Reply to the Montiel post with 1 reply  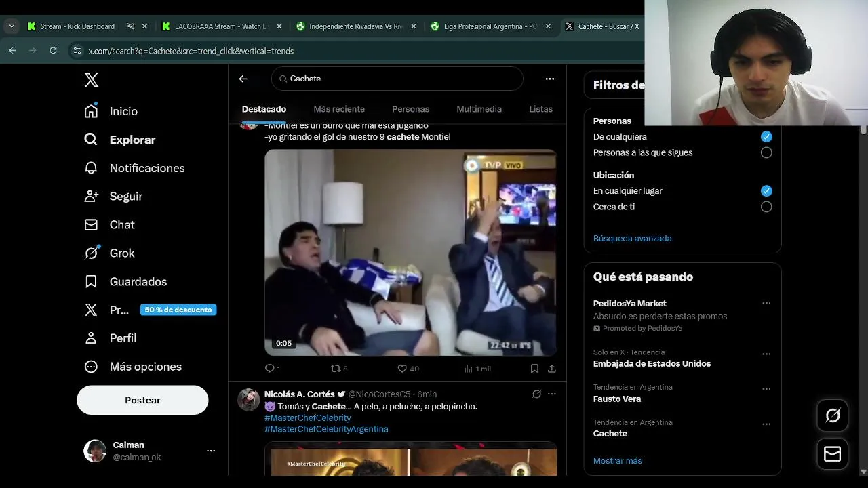coord(272,369)
